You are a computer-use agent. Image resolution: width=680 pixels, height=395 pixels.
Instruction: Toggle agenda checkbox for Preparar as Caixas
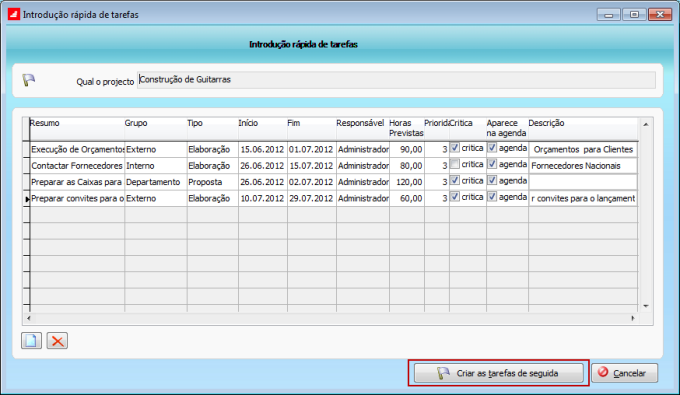click(x=492, y=180)
